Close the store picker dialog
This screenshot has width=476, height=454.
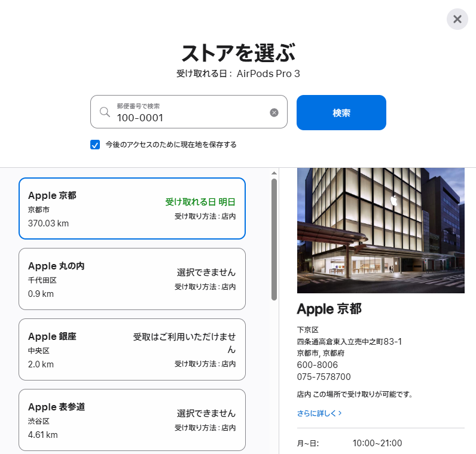pyautogui.click(x=457, y=19)
